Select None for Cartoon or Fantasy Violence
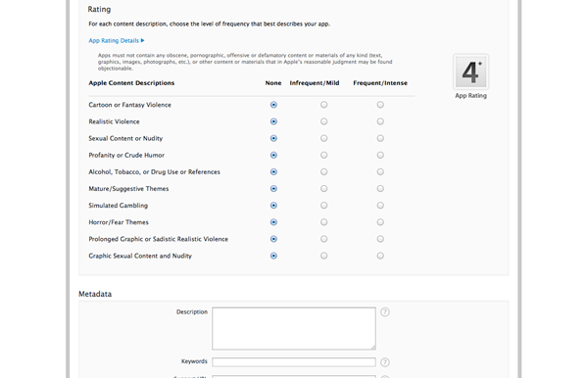588x378 pixels. [273, 105]
